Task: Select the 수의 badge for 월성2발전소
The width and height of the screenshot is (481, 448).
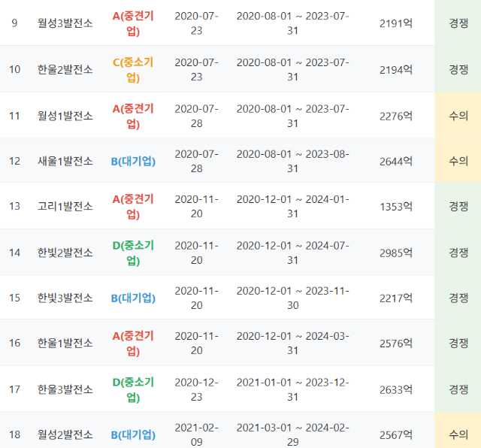Action: (x=458, y=434)
